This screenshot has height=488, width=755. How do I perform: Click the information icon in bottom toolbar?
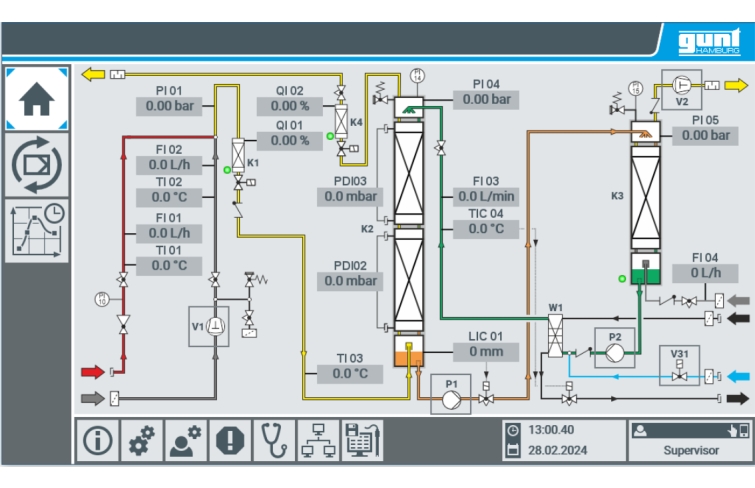pyautogui.click(x=97, y=440)
